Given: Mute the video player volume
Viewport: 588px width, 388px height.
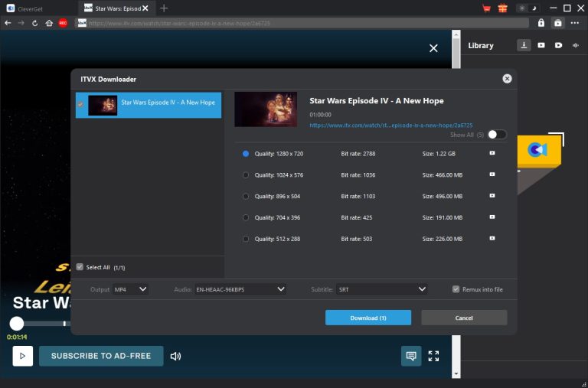Looking at the screenshot, I should pos(175,356).
